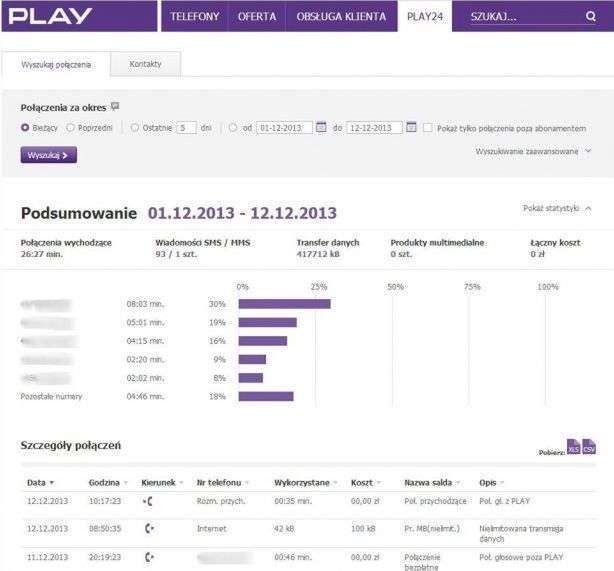Select the Ostatnie dni radio button
Viewport: 614px width, 571px height.
click(x=135, y=128)
